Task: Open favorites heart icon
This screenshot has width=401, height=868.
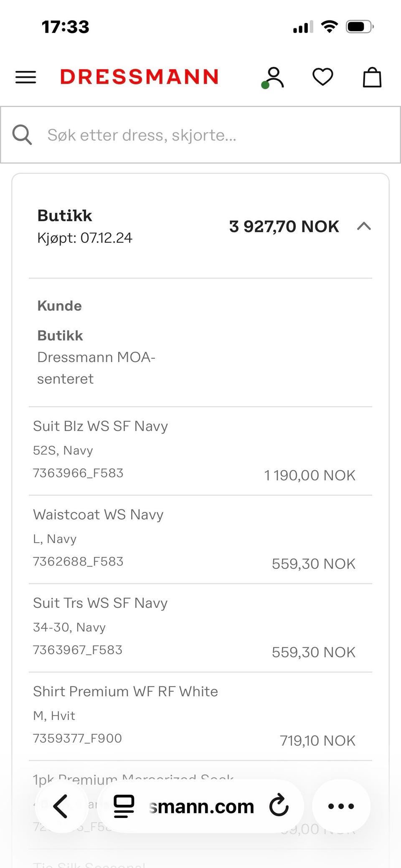Action: tap(323, 77)
